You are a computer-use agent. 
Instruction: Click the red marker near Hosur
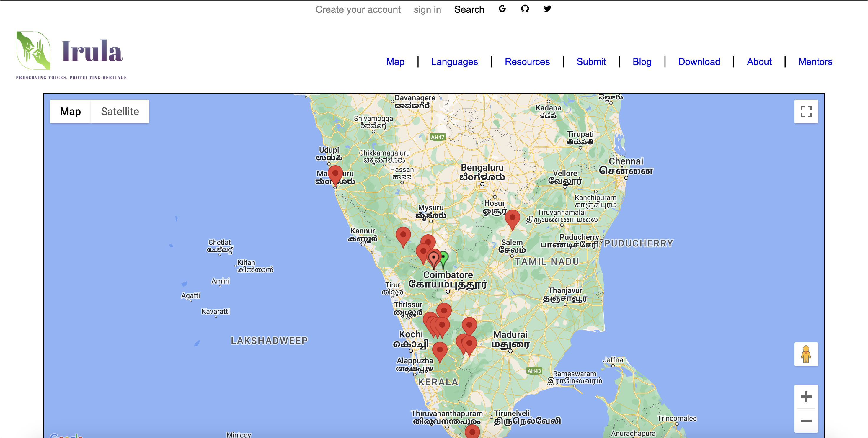click(x=512, y=218)
